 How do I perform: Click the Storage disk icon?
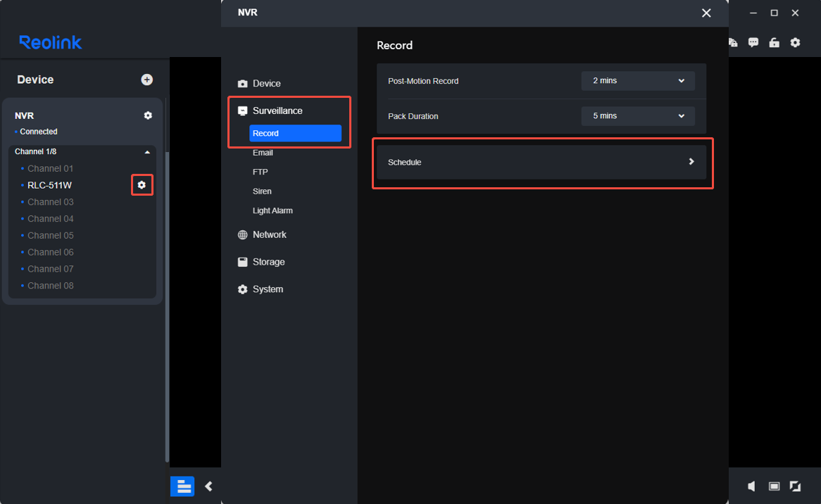coord(242,262)
